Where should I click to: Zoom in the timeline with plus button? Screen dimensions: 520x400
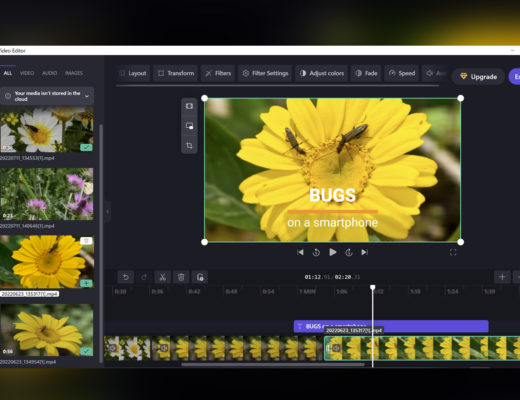click(x=502, y=277)
